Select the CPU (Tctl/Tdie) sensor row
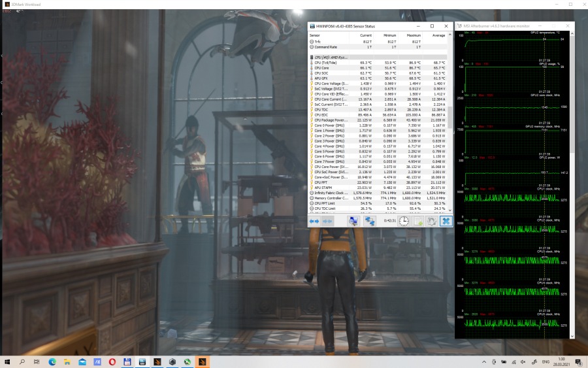 click(378, 63)
